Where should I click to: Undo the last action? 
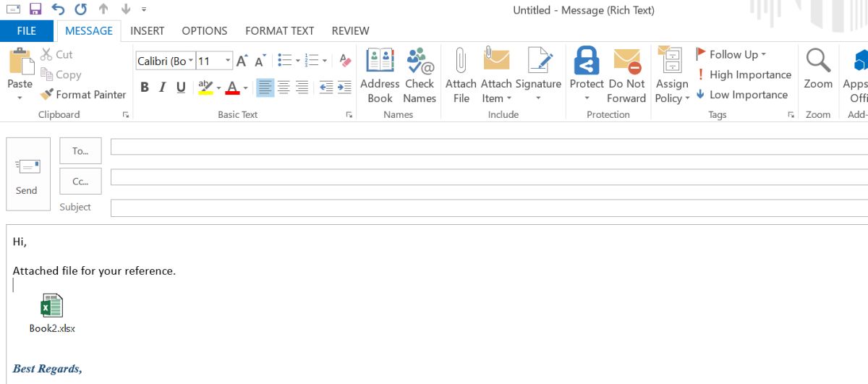(59, 9)
